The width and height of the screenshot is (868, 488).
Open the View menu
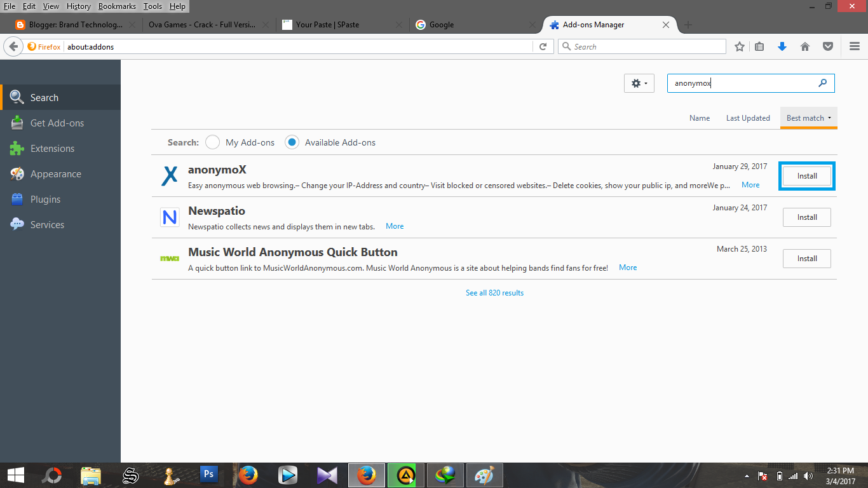click(51, 6)
